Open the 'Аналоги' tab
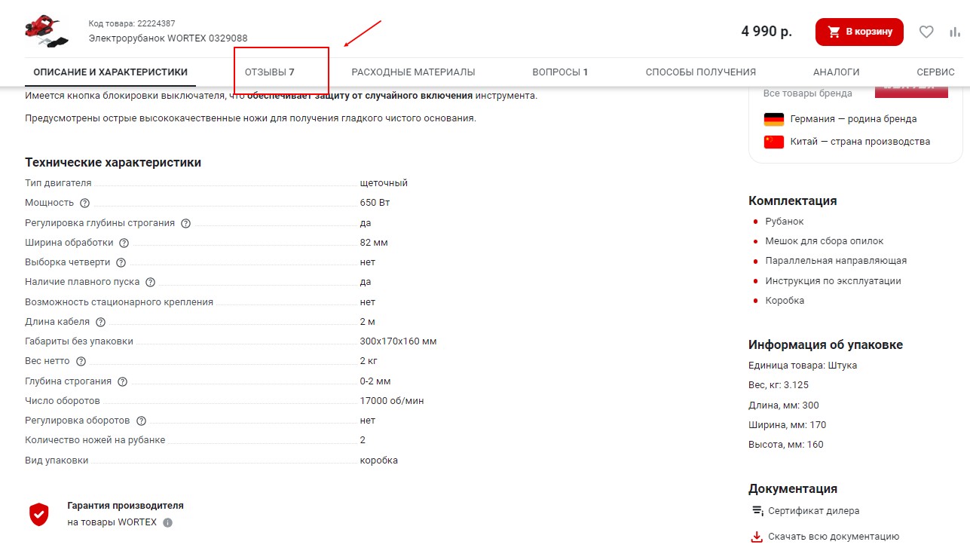The width and height of the screenshot is (970, 560). (836, 72)
